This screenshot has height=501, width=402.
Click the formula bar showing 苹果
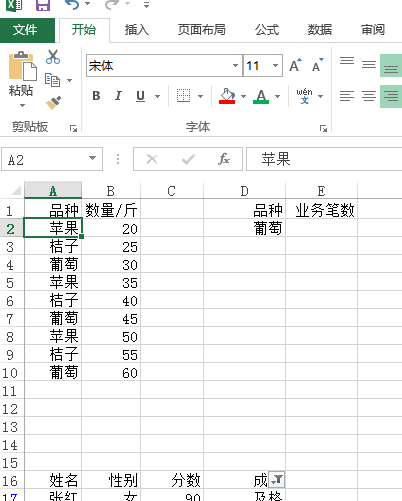point(324,159)
